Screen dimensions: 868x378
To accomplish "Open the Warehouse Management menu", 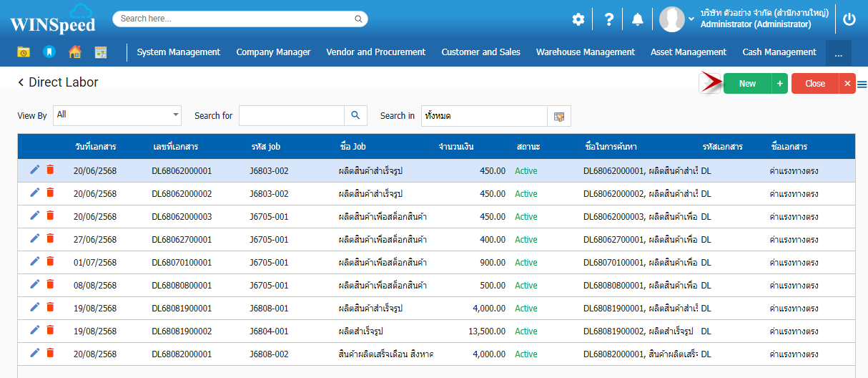I will coord(585,52).
